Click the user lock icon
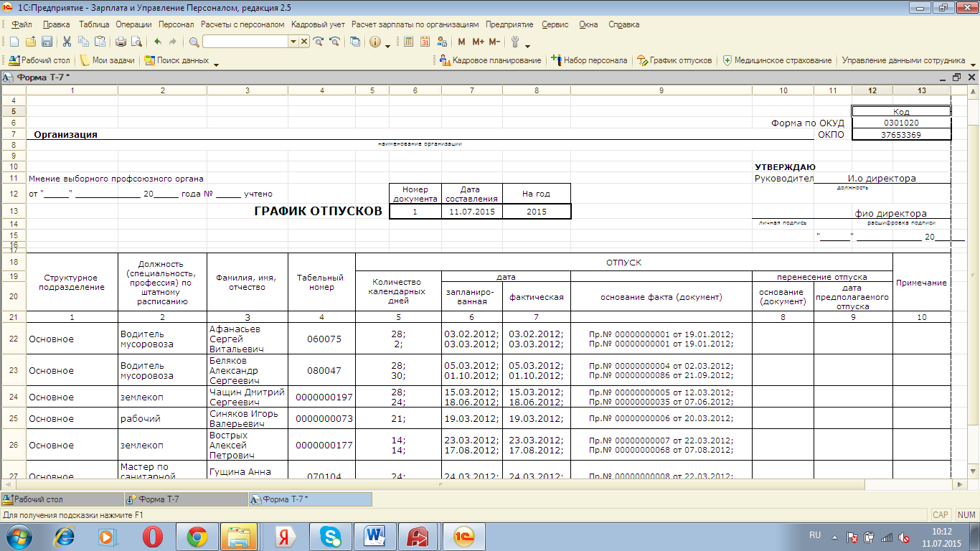The width and height of the screenshot is (980, 551). [442, 42]
